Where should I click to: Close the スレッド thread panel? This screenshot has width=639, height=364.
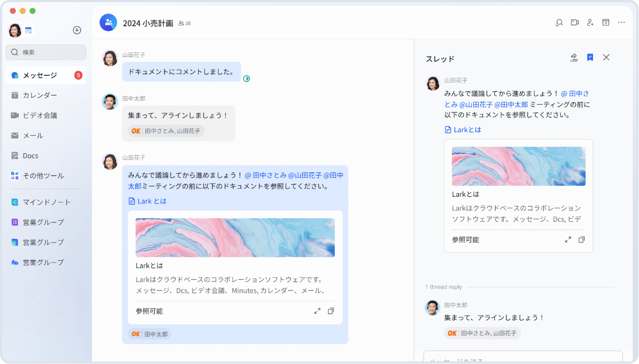coord(606,58)
